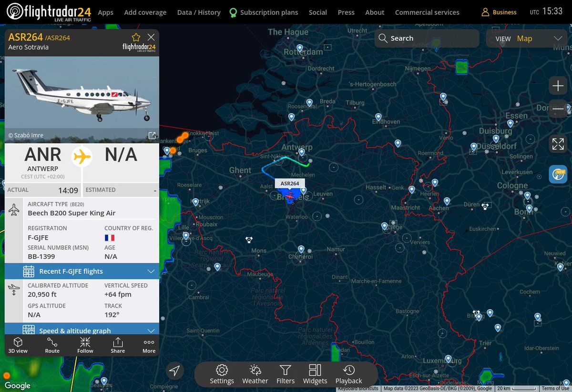
Task: Click the Rotterdam airport pin
Action: [x=300, y=48]
